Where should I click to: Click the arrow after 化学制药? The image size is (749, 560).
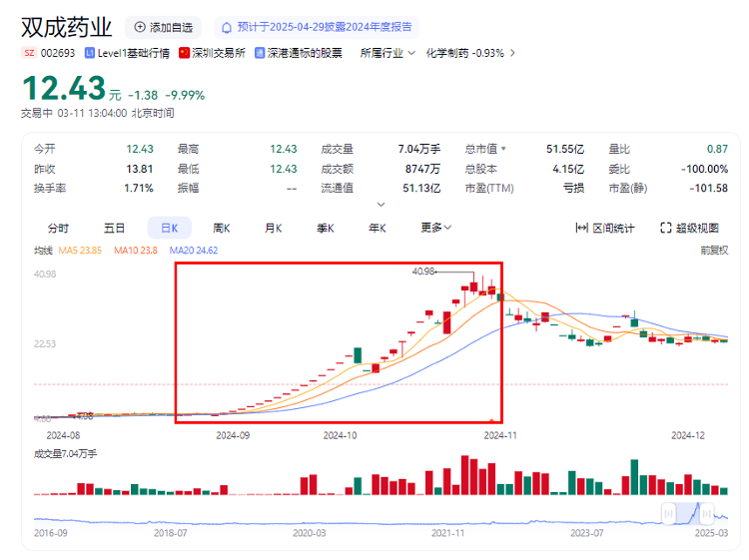[512, 53]
